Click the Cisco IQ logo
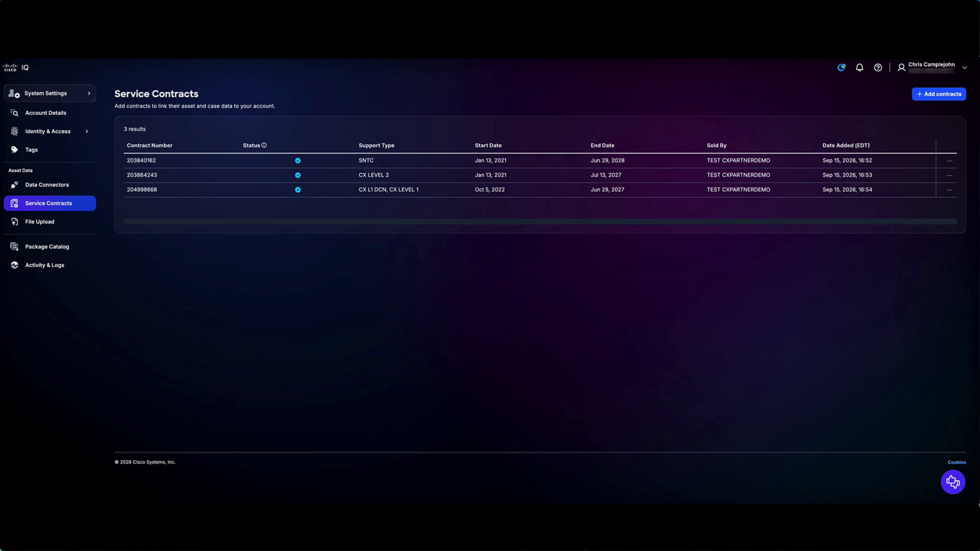980x551 pixels. (16, 67)
